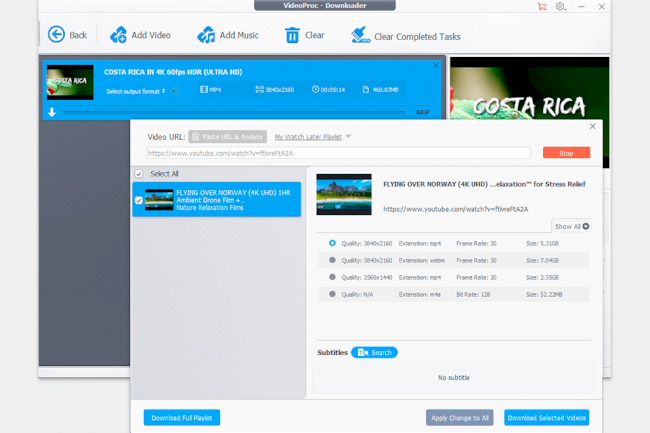Select the 2560x1440 mp4 quality option
Viewport: 650px width, 433px height.
click(x=332, y=277)
